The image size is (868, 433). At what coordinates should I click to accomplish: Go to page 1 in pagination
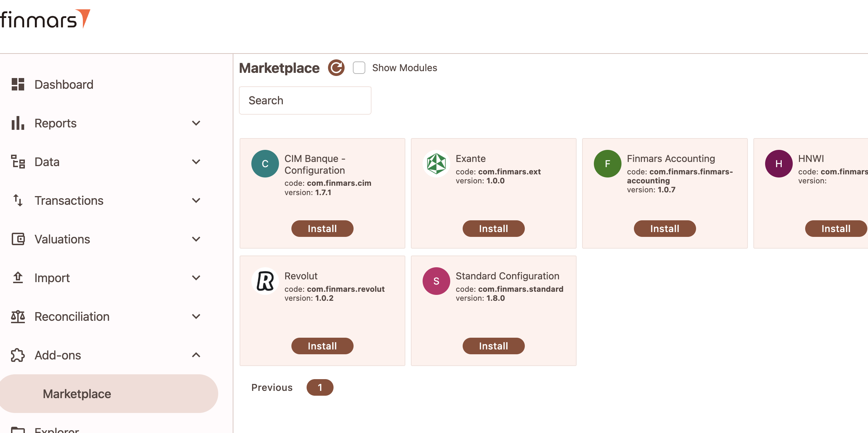tap(320, 387)
